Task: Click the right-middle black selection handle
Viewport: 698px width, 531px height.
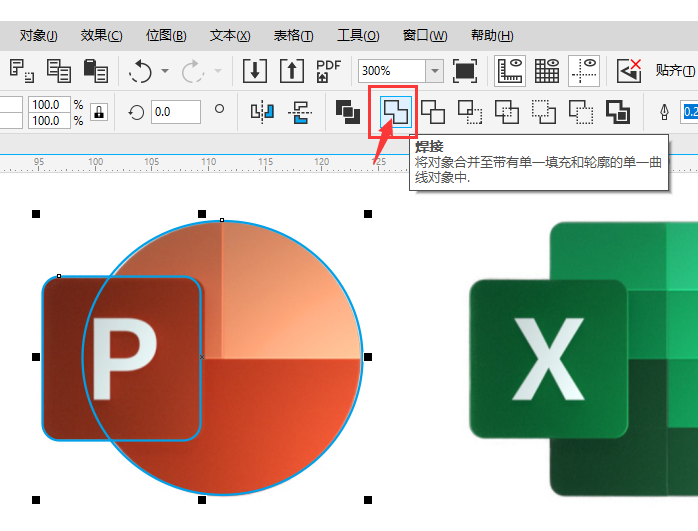Action: point(368,357)
